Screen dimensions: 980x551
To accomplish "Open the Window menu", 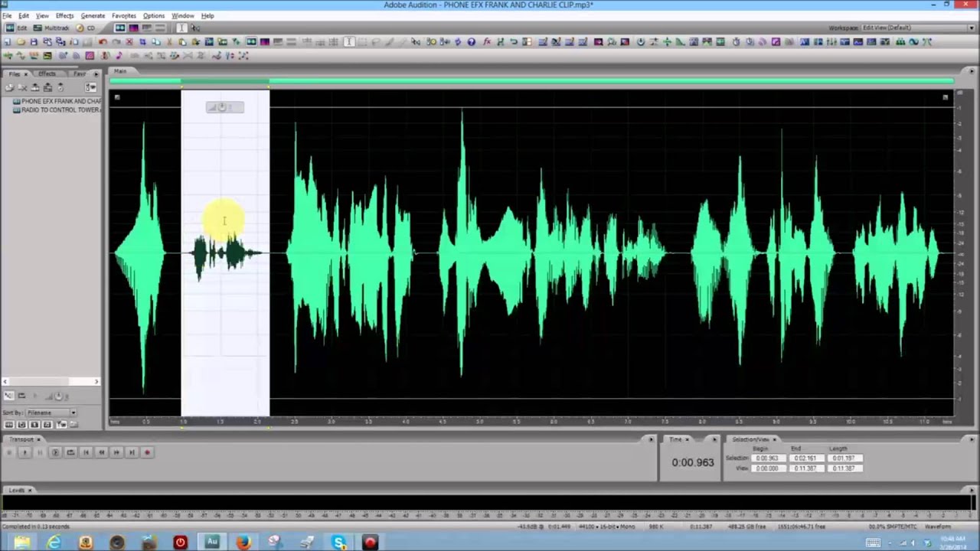I will [182, 15].
